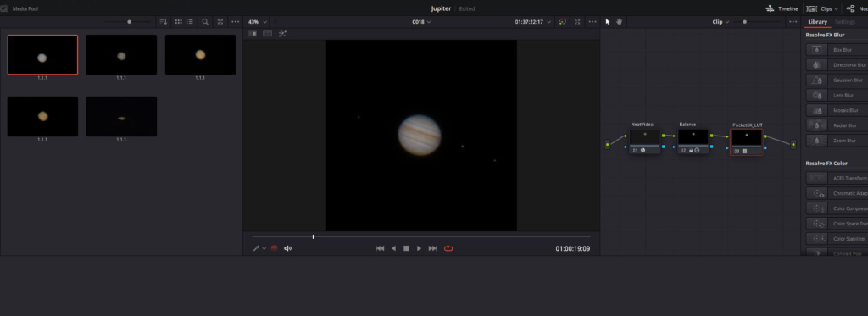Image resolution: width=868 pixels, height=316 pixels.
Task: Open the media pool three-dot options menu
Action: pyautogui.click(x=236, y=21)
